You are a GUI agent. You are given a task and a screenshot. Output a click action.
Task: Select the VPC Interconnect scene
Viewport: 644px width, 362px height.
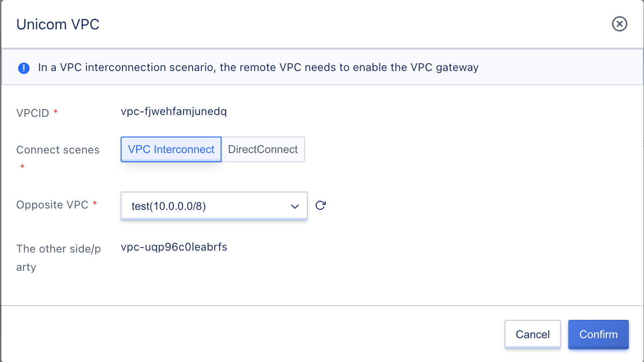(x=171, y=149)
